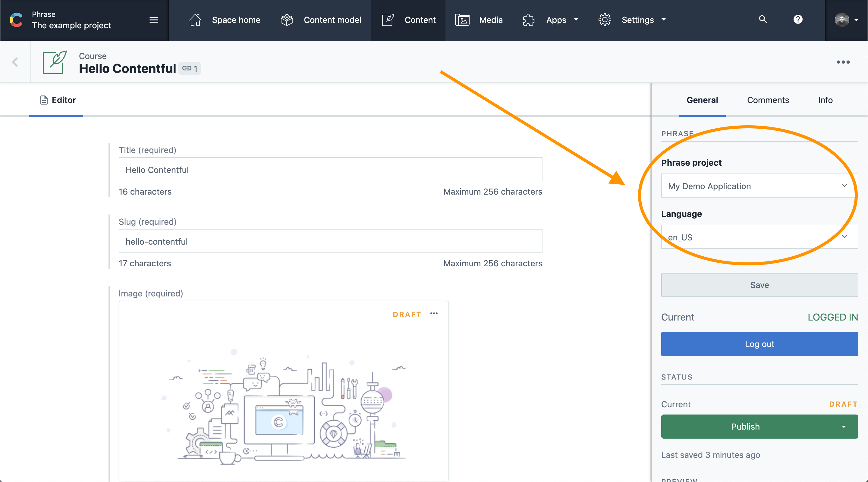The height and width of the screenshot is (482, 868).
Task: Open entry actions three-dot menu
Action: [x=843, y=62]
